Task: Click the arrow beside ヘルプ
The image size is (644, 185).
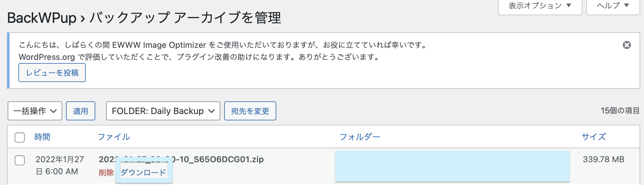Action: 627,5
